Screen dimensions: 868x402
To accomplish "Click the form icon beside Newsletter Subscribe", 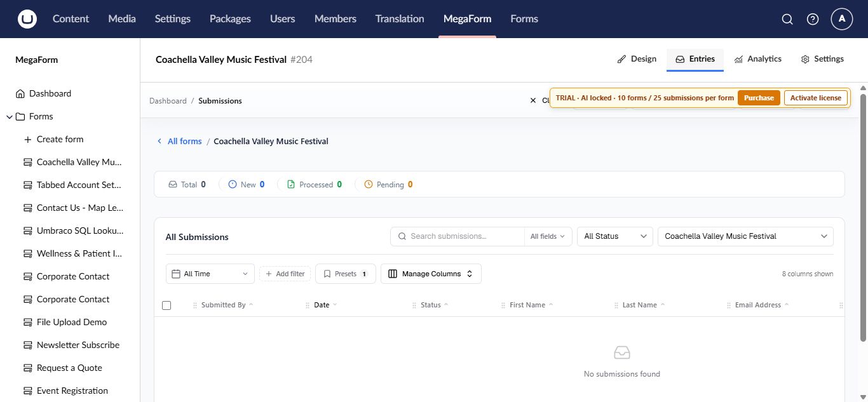I will 27,345.
